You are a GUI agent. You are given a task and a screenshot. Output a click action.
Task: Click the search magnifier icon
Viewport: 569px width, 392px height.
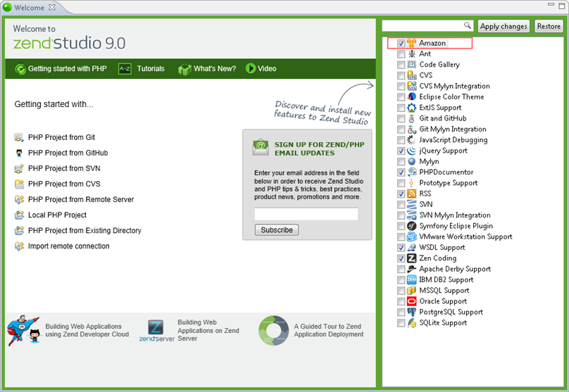pos(468,25)
